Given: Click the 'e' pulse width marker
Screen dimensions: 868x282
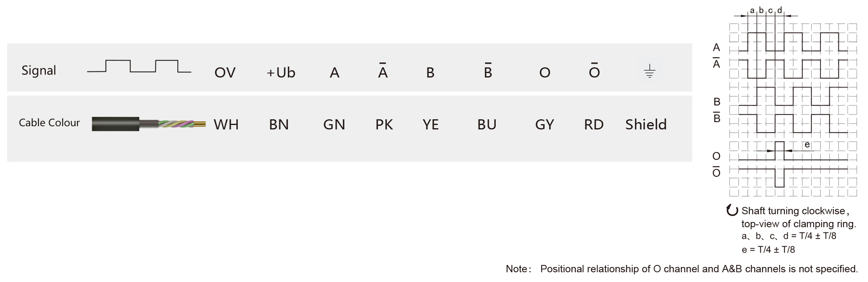Looking at the screenshot, I should pyautogui.click(x=807, y=144).
